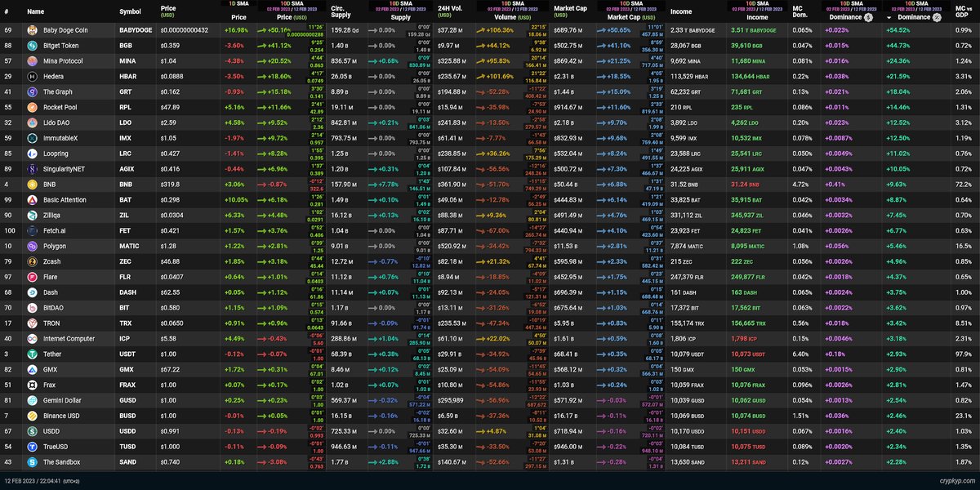980x490 pixels.
Task: Click the BitDAO logo icon
Action: [32, 308]
